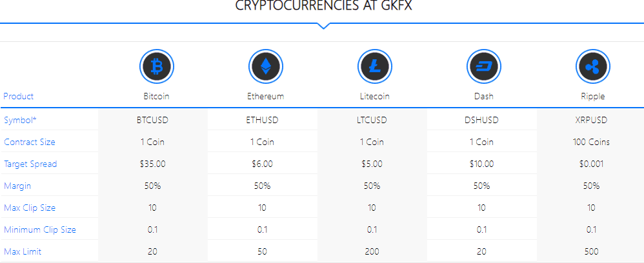
Task: Select the Minimum Clip Size label
Action: [40, 229]
